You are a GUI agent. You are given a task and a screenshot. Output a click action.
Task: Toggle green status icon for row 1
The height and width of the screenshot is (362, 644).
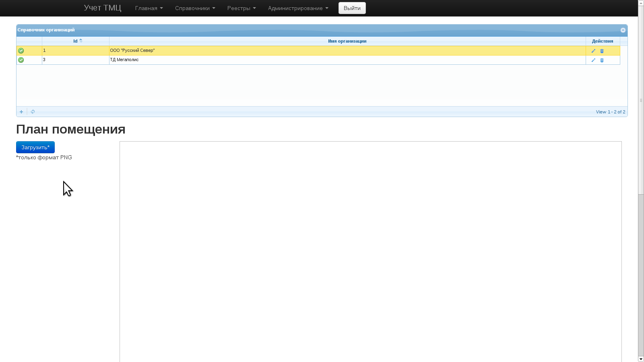21,51
